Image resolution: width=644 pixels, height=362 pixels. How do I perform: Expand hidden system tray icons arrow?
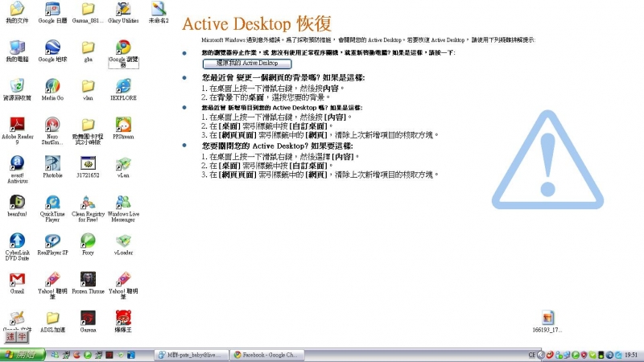pyautogui.click(x=541, y=355)
